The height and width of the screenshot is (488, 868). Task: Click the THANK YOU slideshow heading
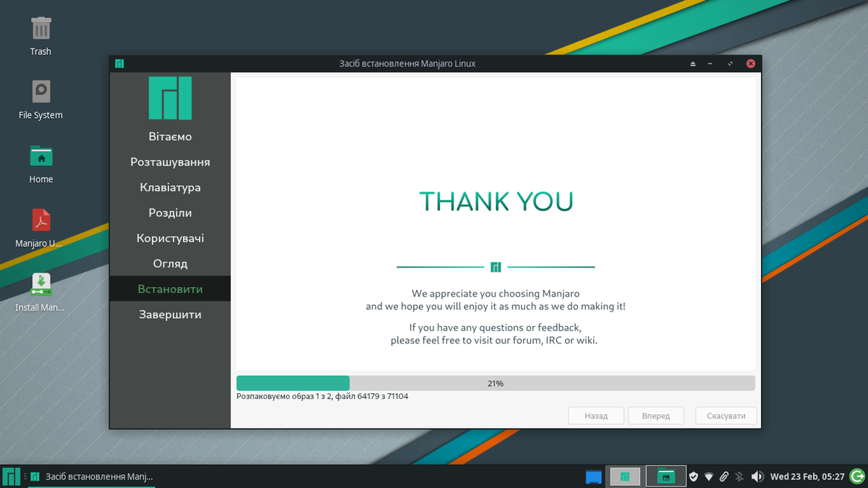click(495, 201)
